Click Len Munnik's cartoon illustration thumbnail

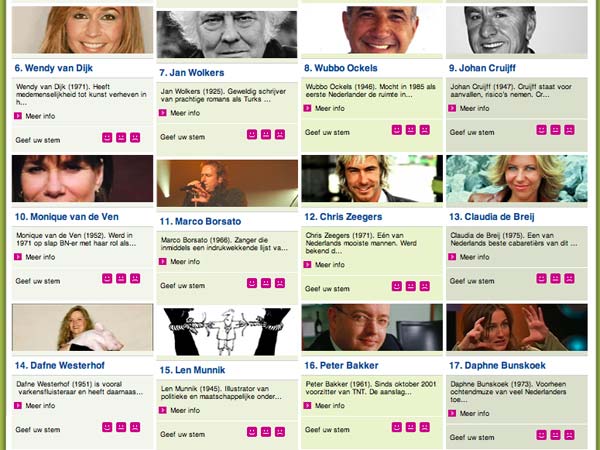(x=227, y=332)
